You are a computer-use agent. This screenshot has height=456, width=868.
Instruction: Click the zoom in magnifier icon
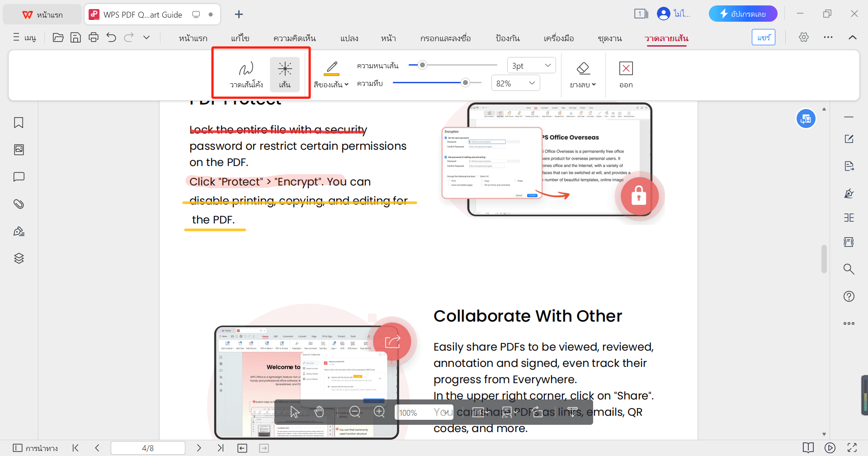coord(379,412)
